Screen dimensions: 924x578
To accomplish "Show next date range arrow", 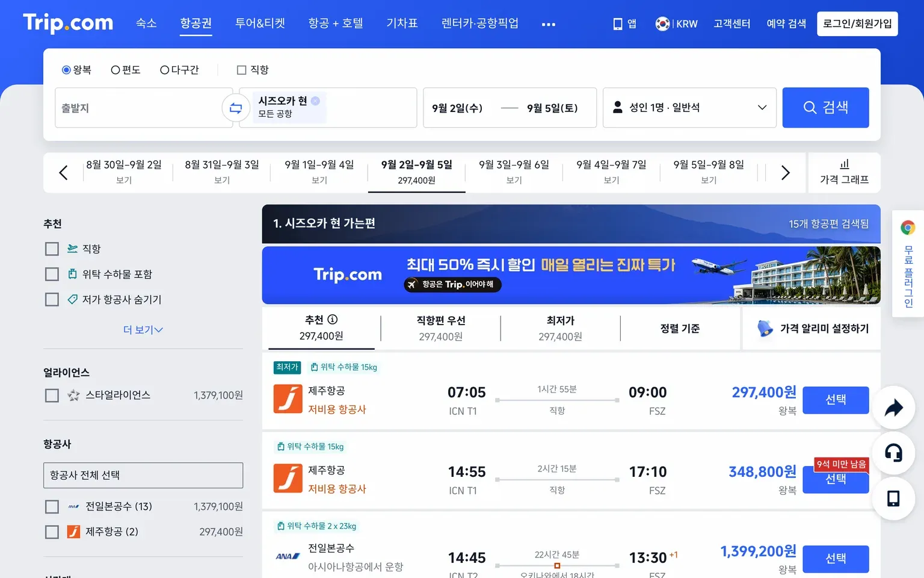I will (x=785, y=173).
